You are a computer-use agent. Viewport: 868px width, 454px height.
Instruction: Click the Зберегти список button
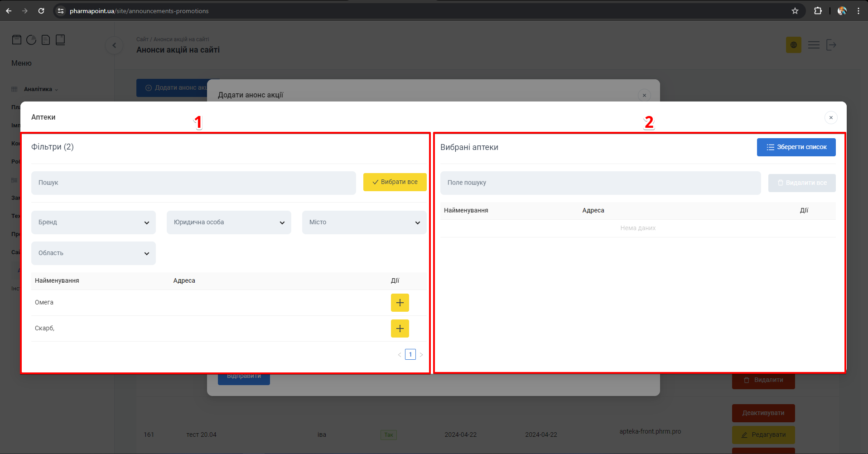796,147
